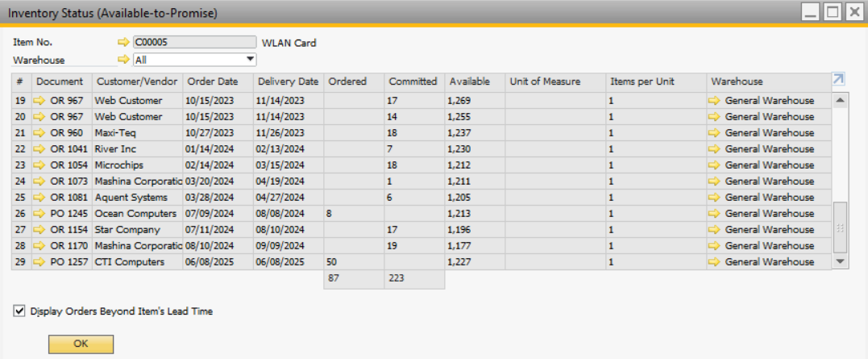Click ordered quantity 8 in row 26
This screenshot has height=359, width=868.
355,213
